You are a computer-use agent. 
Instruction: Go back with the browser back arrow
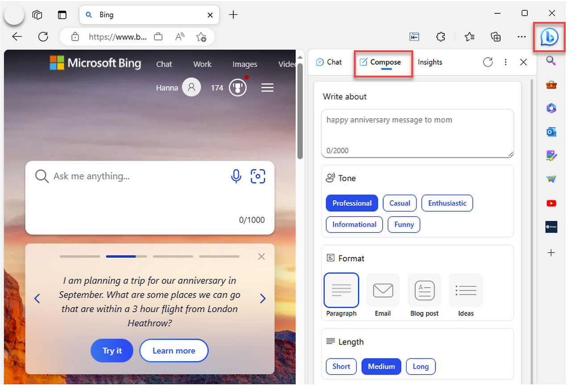tap(17, 37)
